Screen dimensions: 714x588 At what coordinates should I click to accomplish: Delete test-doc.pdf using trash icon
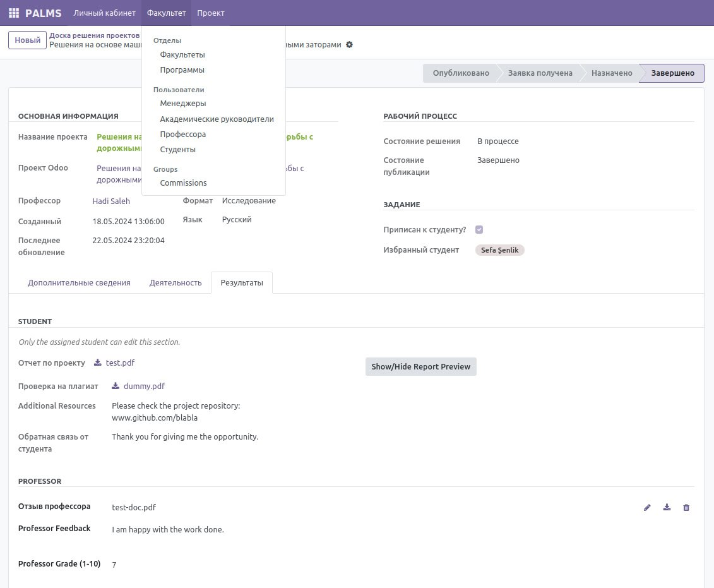click(x=686, y=507)
